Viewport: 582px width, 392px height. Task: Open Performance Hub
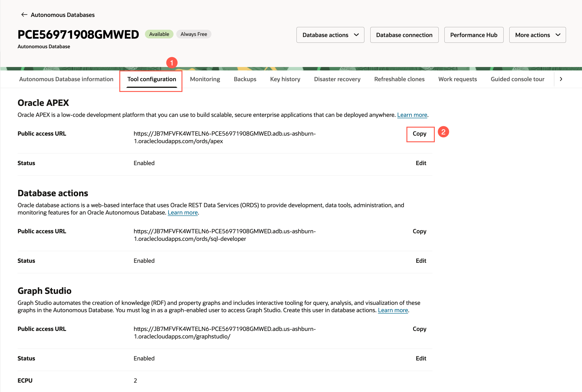(x=474, y=35)
